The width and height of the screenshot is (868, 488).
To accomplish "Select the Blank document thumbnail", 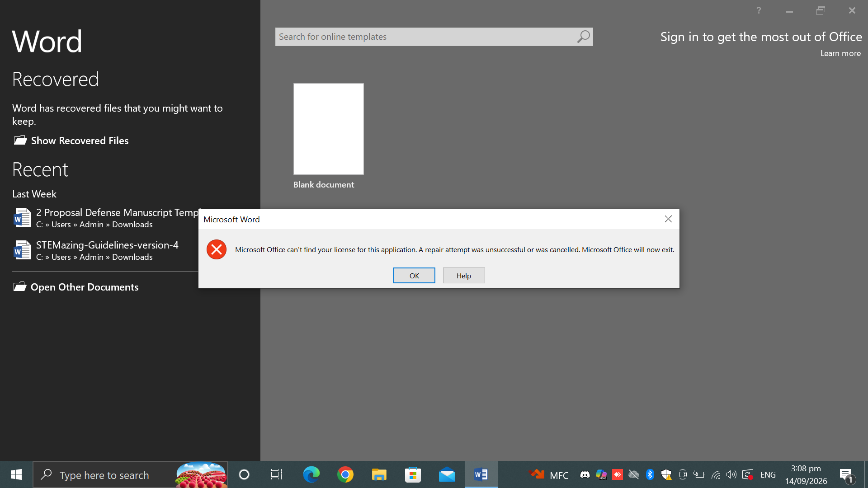I will (x=328, y=129).
